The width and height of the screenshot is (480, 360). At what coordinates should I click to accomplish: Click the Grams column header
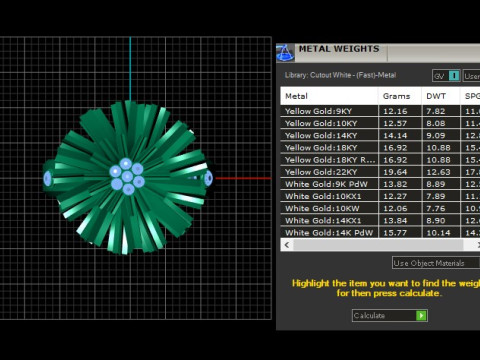pos(400,96)
